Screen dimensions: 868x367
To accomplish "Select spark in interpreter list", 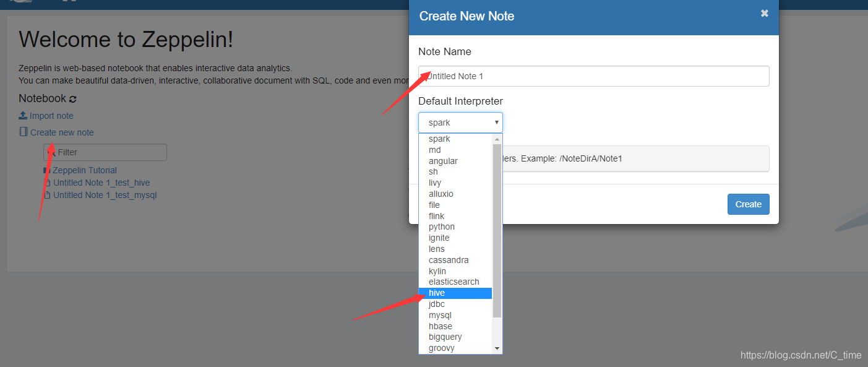I will click(455, 139).
